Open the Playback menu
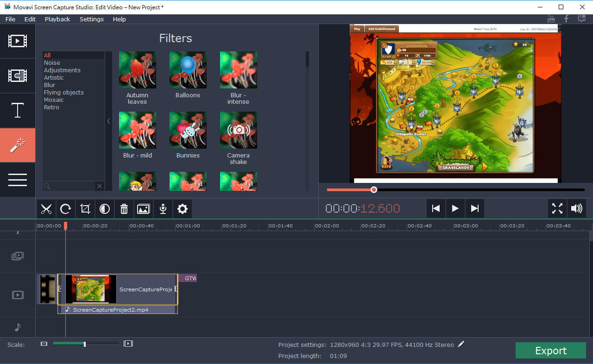 tap(57, 19)
